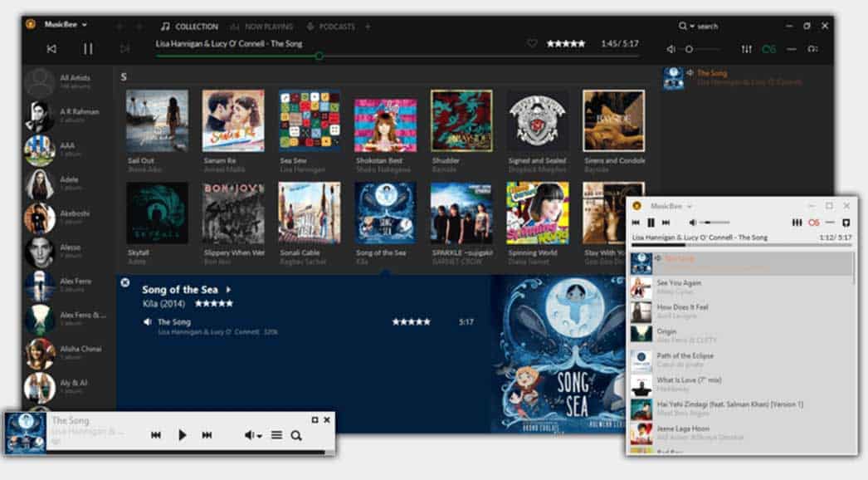The width and height of the screenshot is (868, 480).
Task: Restore full view from mini player bar
Action: point(315,420)
